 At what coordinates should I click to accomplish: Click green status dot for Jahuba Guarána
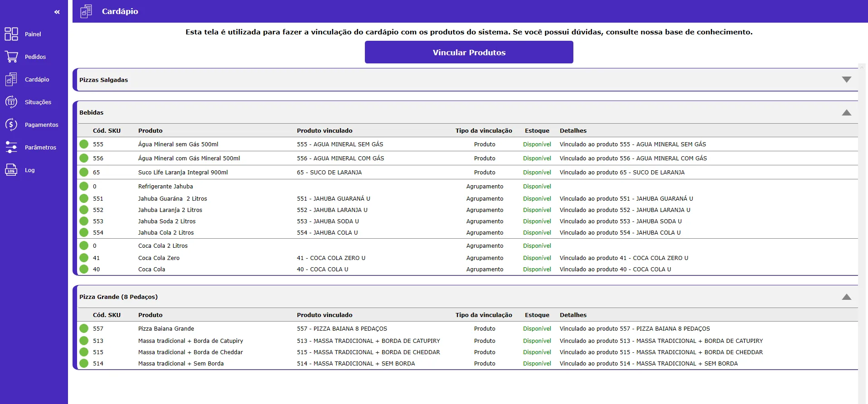pyautogui.click(x=84, y=198)
